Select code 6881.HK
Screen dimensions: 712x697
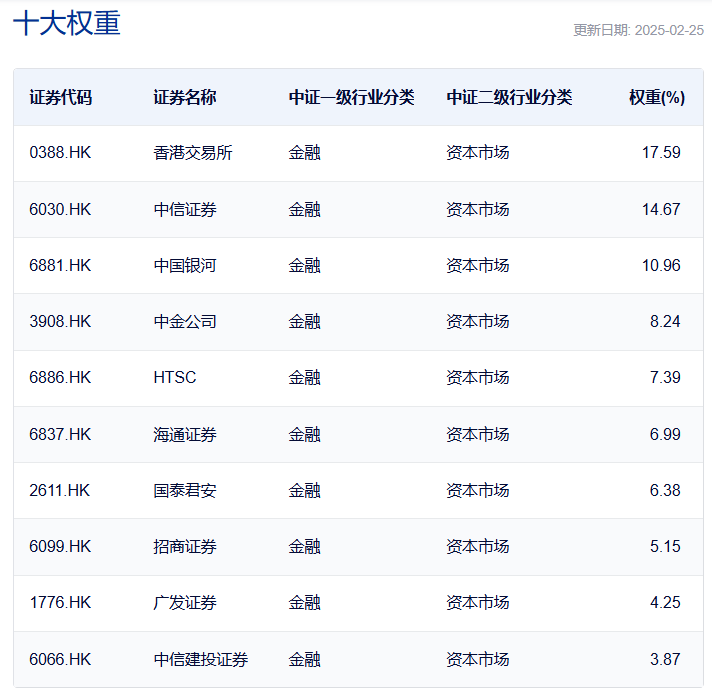[60, 266]
